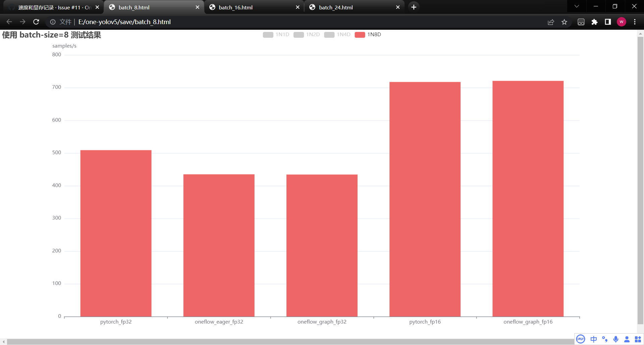Reload the batch_8.html page
644x345 pixels.
tap(36, 22)
